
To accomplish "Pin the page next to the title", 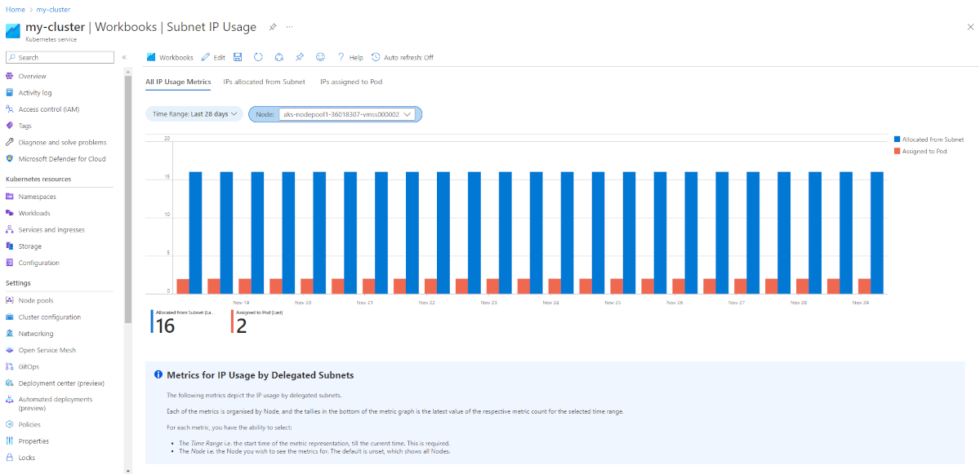I will click(x=273, y=27).
